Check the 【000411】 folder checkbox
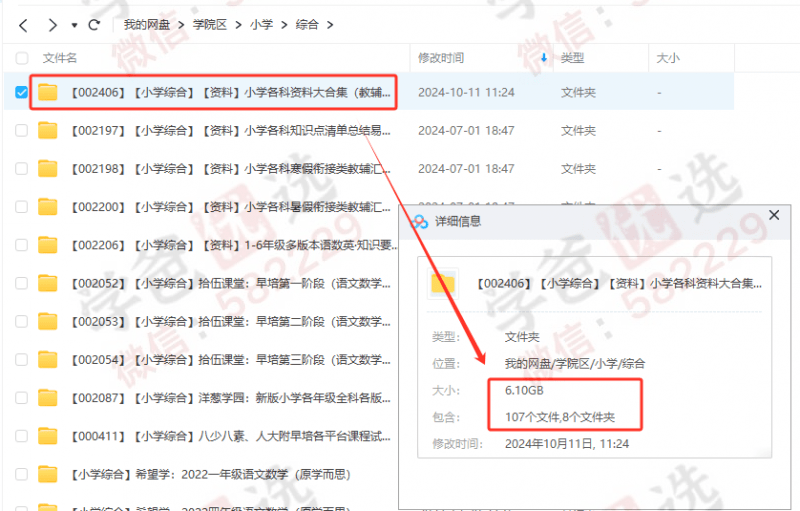800x511 pixels. [x=21, y=436]
